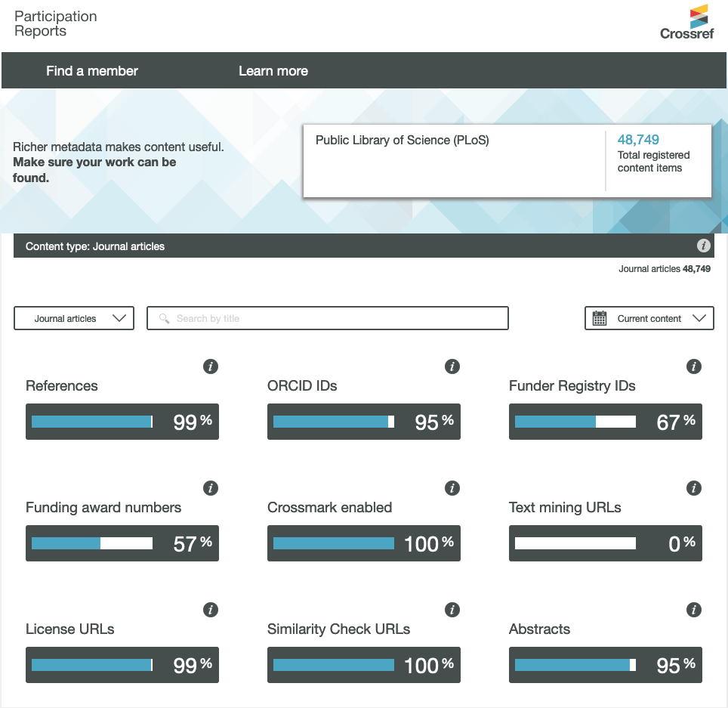Show info for Abstracts metric
This screenshot has height=708, width=728.
click(x=694, y=610)
